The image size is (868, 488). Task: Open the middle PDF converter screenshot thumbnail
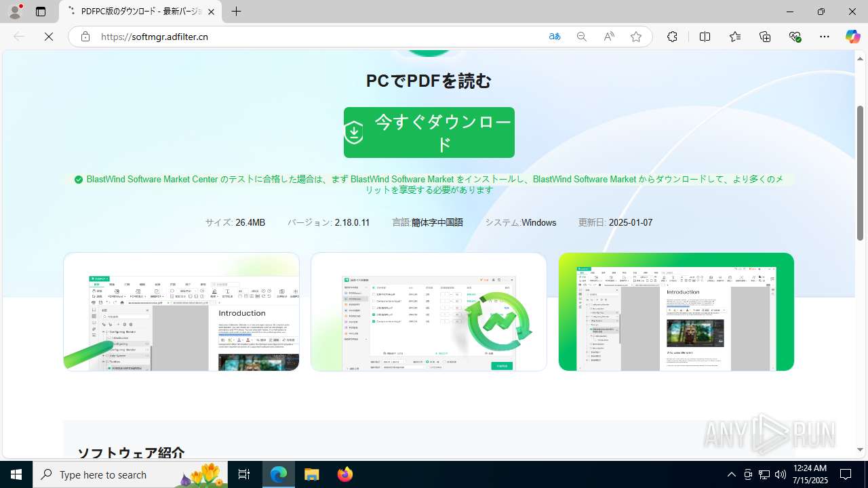429,312
